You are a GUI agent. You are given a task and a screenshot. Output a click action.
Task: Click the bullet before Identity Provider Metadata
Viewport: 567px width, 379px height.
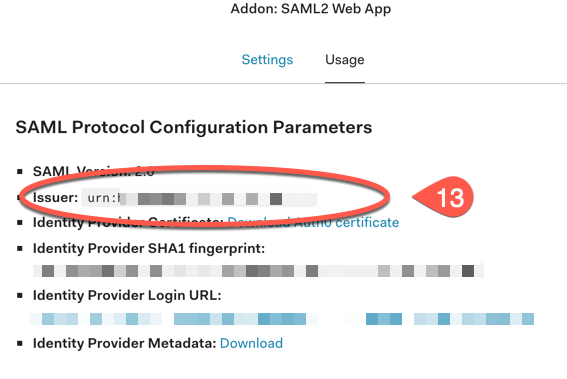20,343
